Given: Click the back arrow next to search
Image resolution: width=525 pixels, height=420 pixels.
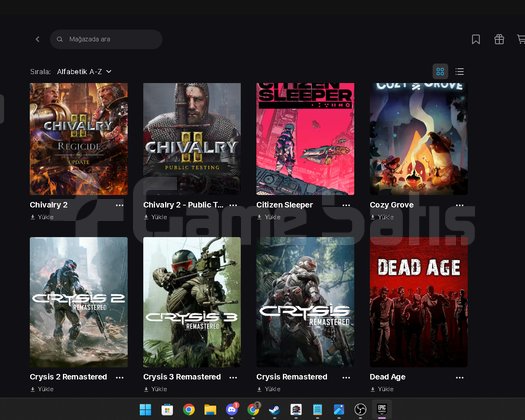Looking at the screenshot, I should pyautogui.click(x=38, y=39).
